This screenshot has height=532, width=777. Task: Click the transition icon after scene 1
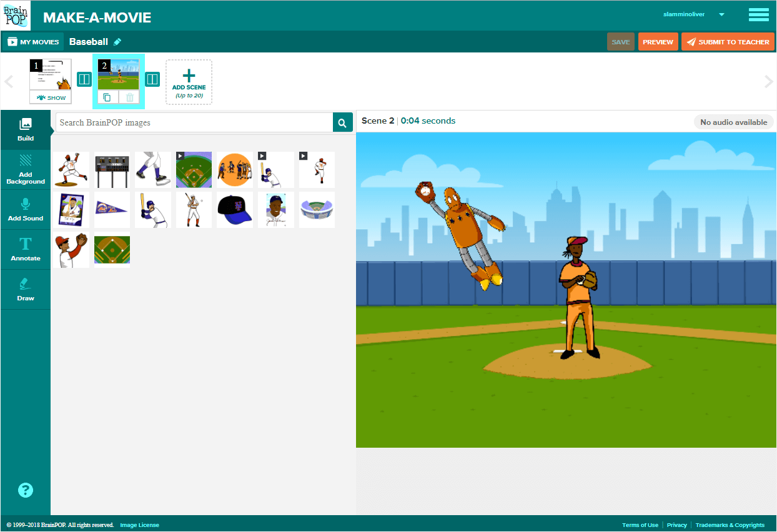(x=84, y=79)
